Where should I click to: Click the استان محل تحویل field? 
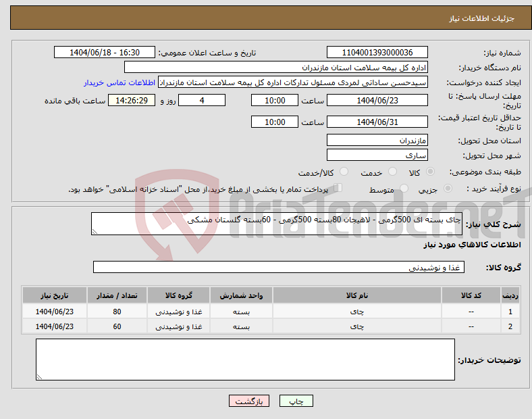pos(377,141)
